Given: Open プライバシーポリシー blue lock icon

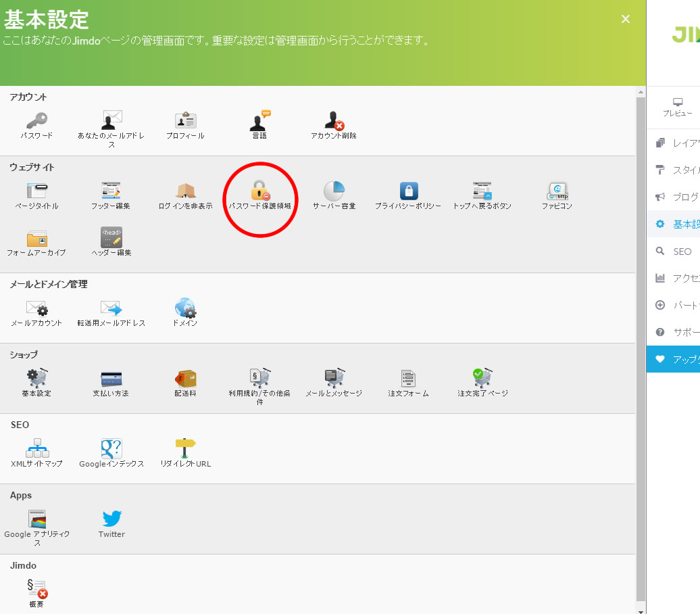Looking at the screenshot, I should tap(409, 191).
